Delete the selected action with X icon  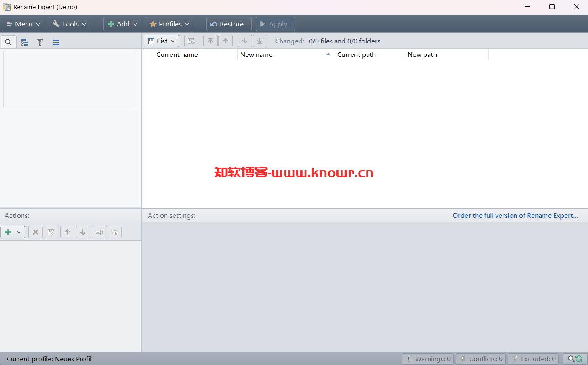pos(36,232)
